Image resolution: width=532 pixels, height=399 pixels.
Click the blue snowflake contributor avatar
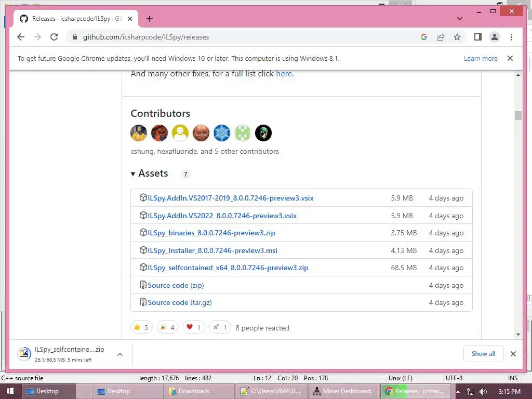point(222,133)
